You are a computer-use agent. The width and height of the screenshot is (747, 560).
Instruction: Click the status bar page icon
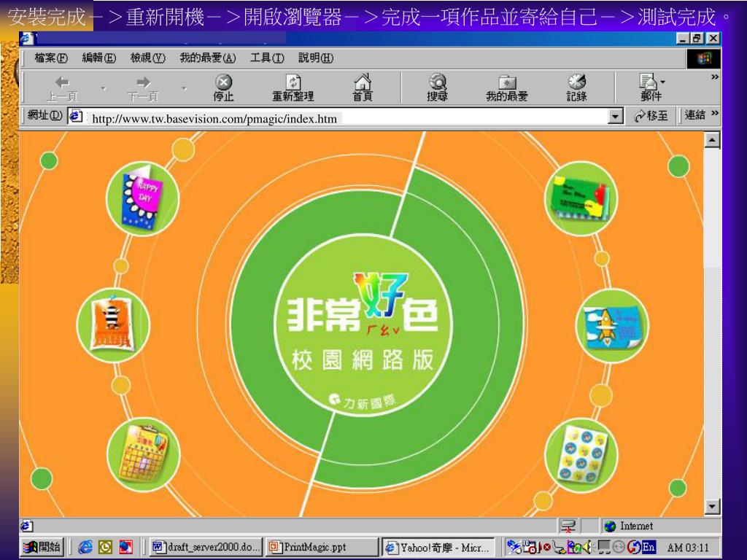(x=27, y=526)
